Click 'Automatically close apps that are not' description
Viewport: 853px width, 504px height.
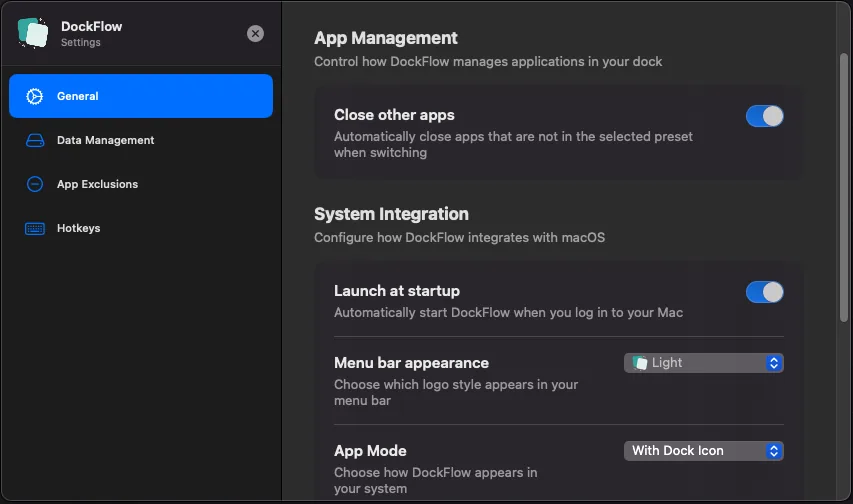513,144
